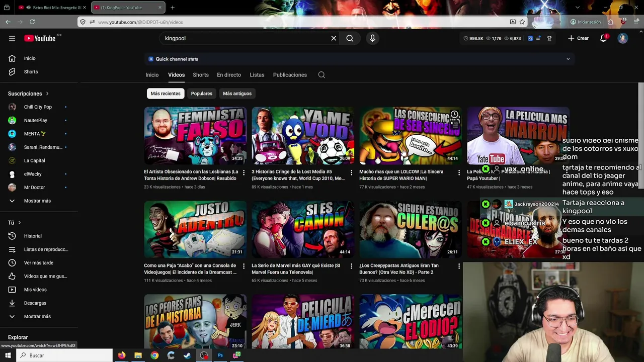644x362 pixels.
Task: Click Iniciar sesión in the browser toolbar
Action: (586, 22)
